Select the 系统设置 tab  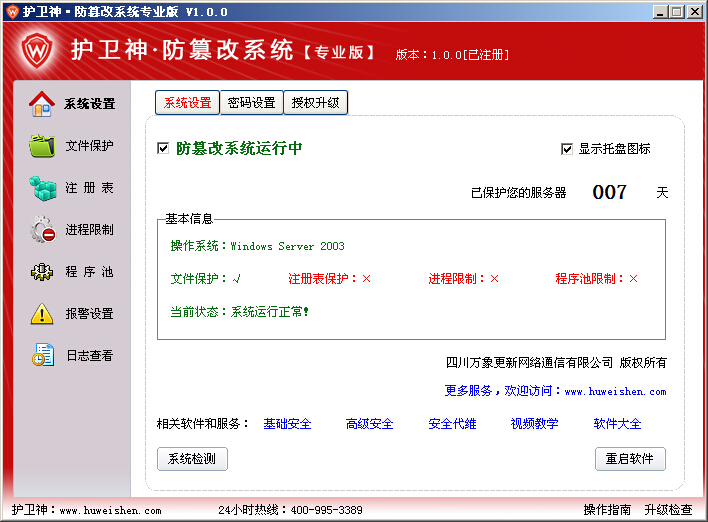pyautogui.click(x=187, y=103)
